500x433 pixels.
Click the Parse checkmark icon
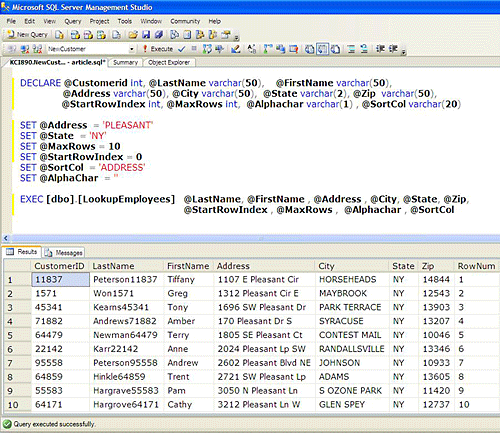[x=182, y=49]
